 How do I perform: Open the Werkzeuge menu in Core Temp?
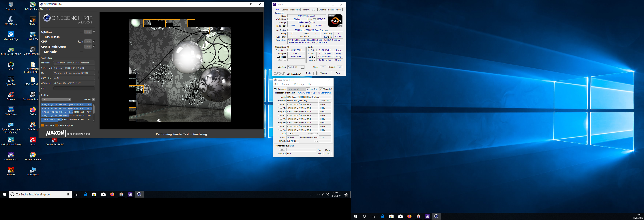tap(299, 84)
